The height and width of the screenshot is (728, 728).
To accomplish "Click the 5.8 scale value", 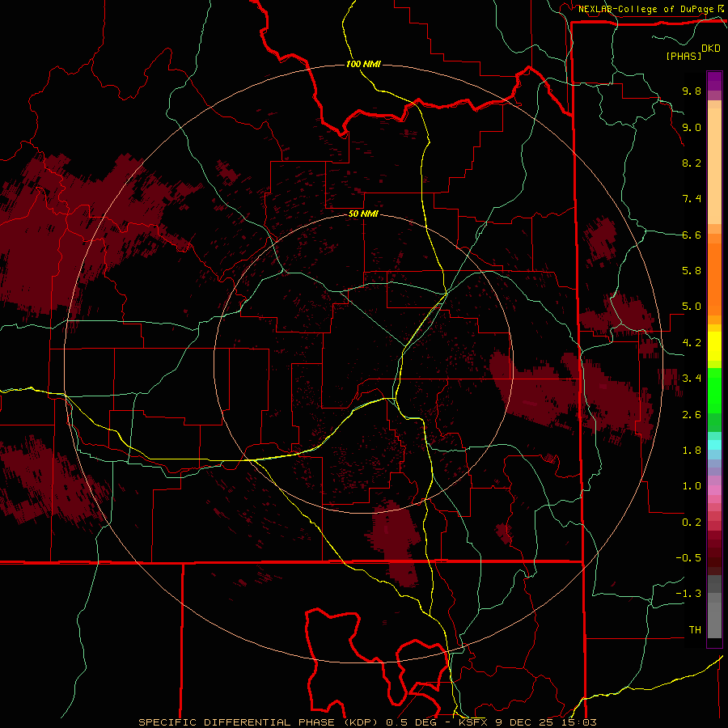I will click(692, 271).
